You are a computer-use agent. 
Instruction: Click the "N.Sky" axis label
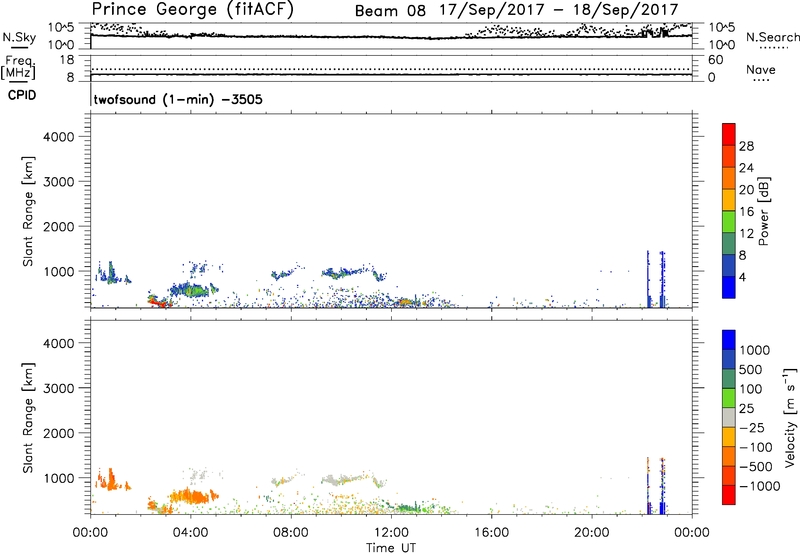[19, 37]
